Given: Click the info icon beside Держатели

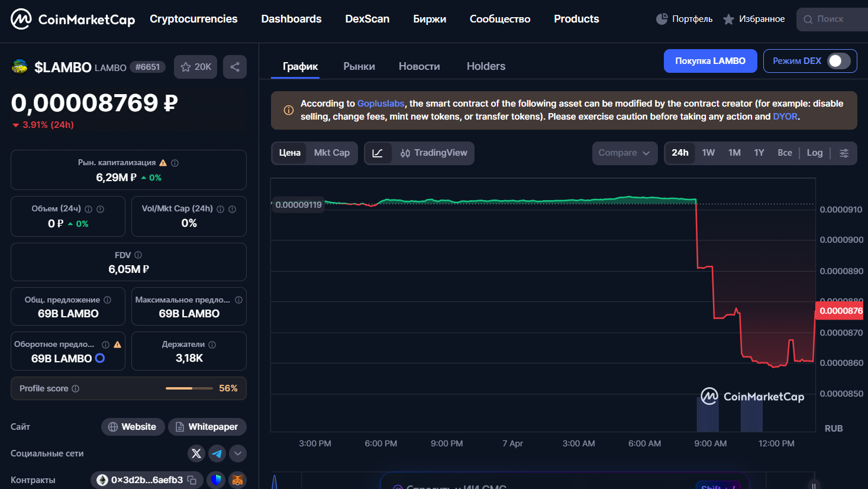Looking at the screenshot, I should tap(212, 345).
